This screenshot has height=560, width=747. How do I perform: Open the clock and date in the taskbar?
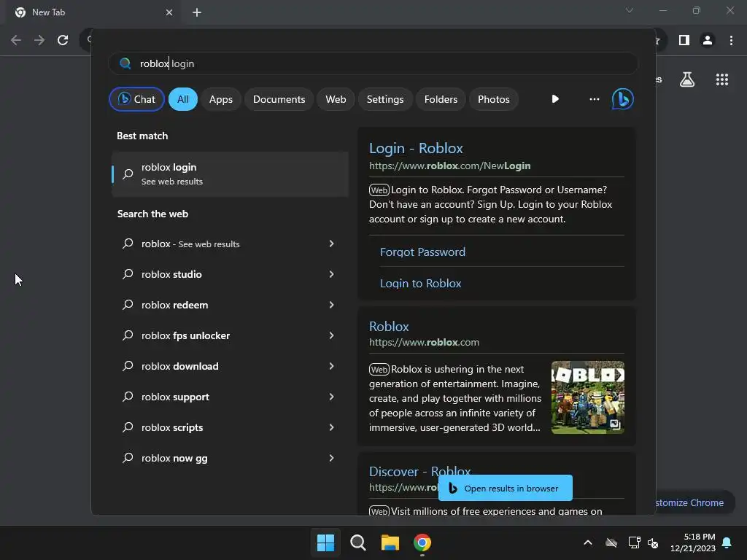[x=693, y=542]
